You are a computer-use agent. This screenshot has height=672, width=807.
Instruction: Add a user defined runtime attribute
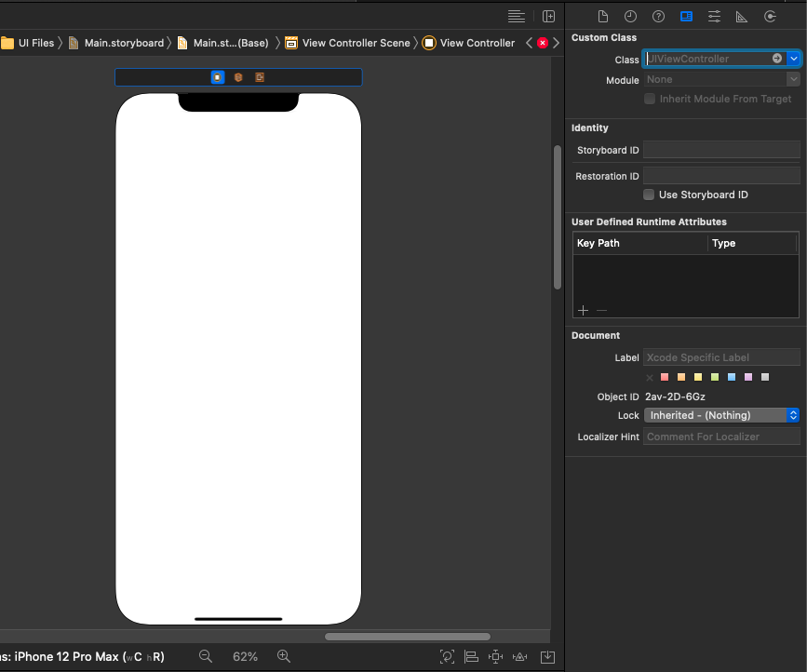pos(583,310)
